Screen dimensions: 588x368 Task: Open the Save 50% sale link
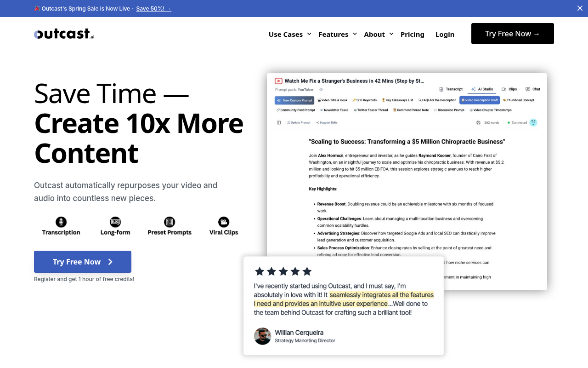[153, 8]
